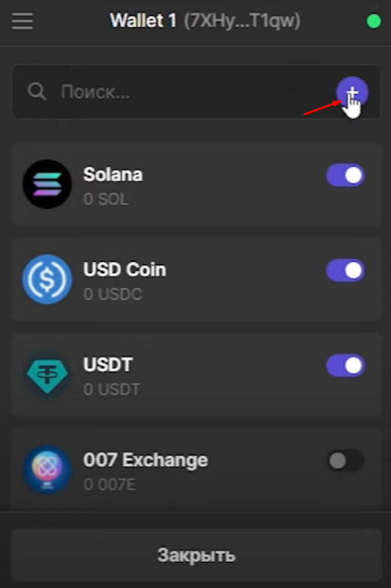Image resolution: width=391 pixels, height=588 pixels.
Task: Click the Solana logo icon
Action: click(47, 184)
